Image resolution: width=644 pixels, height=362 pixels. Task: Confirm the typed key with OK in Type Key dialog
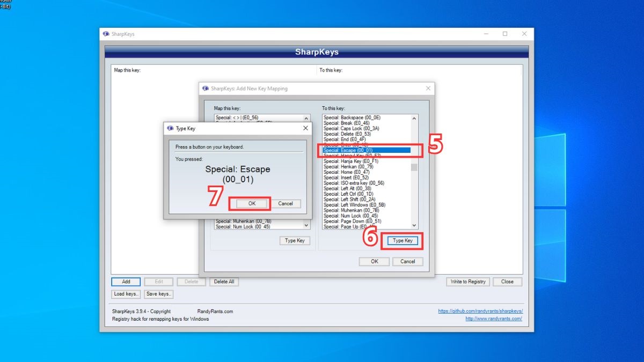(x=252, y=203)
